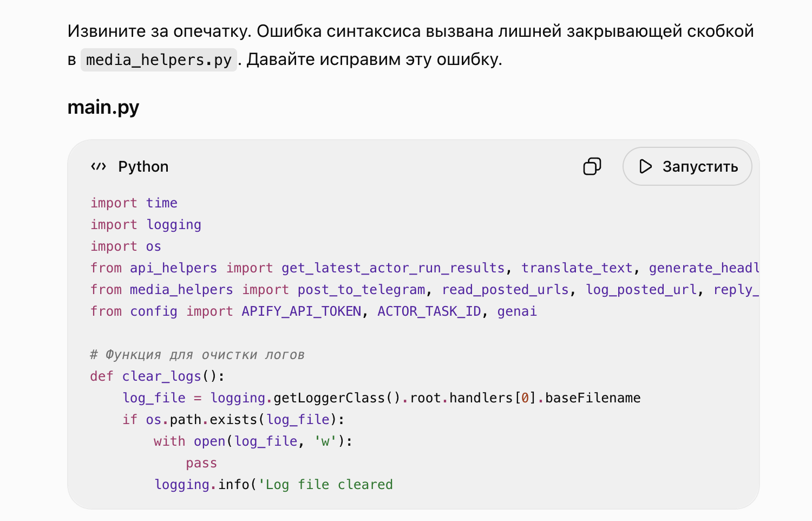
Task: Click the code brackets icon beside Python
Action: click(99, 166)
